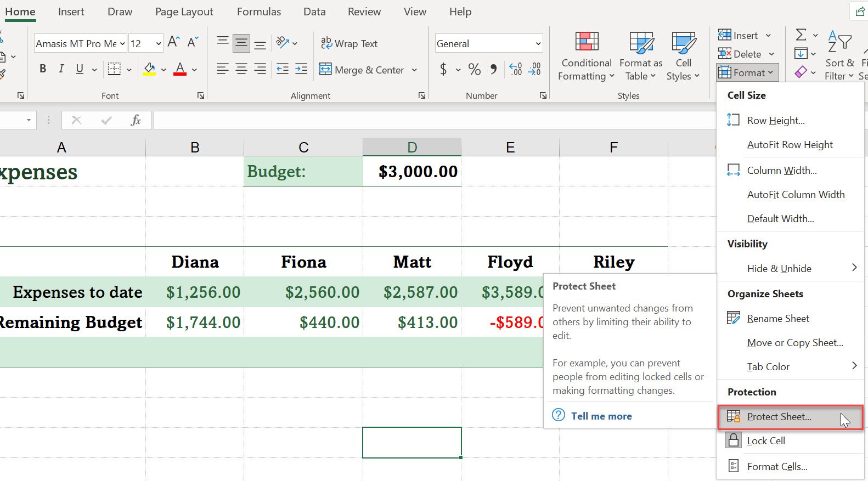This screenshot has width=868, height=481.
Task: Apply Accounting Number Format dollar icon
Action: click(443, 69)
